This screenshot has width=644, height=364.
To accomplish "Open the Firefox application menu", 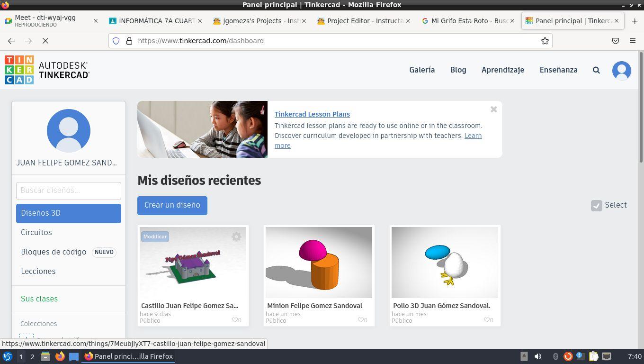I will [633, 41].
